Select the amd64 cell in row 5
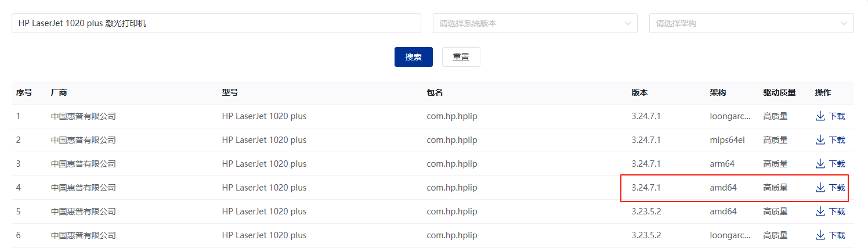 [x=724, y=211]
